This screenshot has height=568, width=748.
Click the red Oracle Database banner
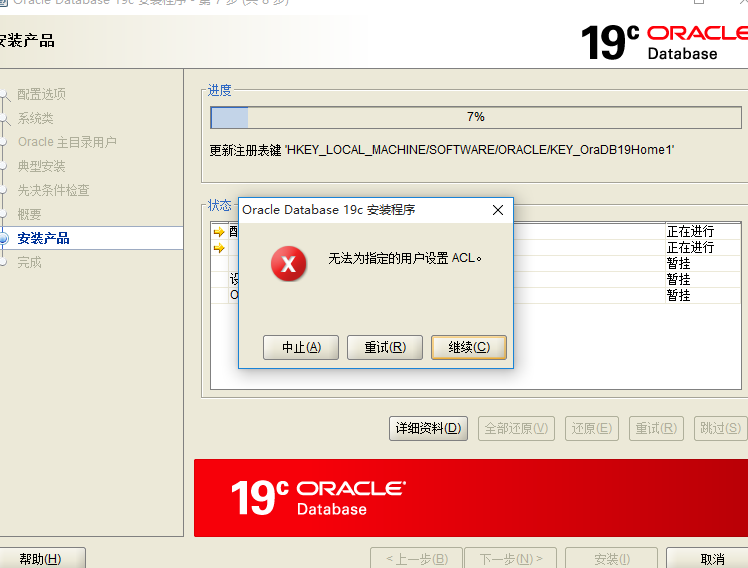471,498
